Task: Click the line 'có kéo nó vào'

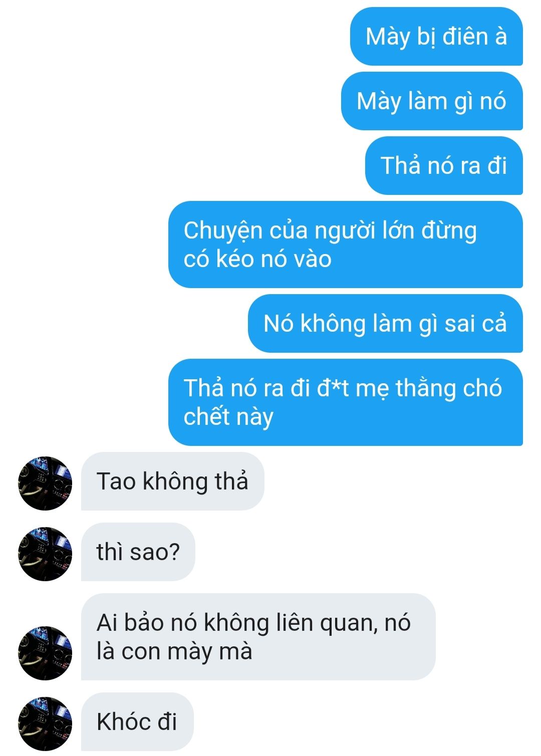Action: (257, 259)
